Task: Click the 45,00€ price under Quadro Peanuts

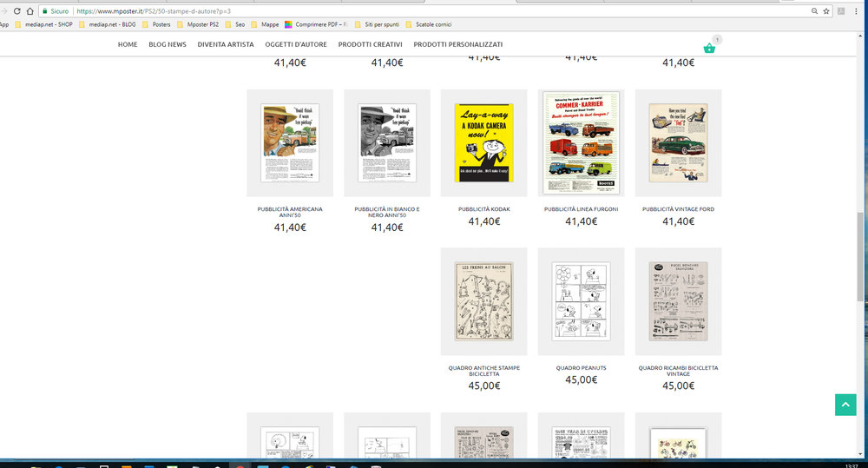Action: pyautogui.click(x=582, y=380)
